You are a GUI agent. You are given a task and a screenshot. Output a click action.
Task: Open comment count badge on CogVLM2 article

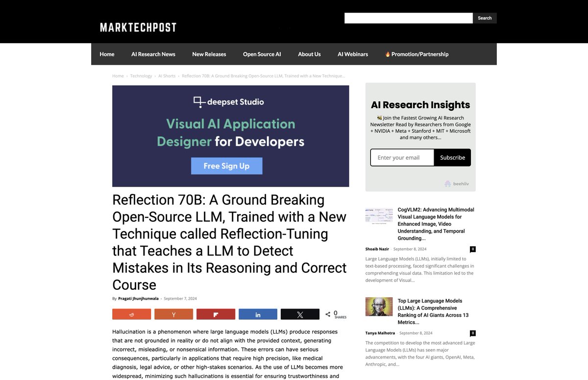pyautogui.click(x=473, y=249)
